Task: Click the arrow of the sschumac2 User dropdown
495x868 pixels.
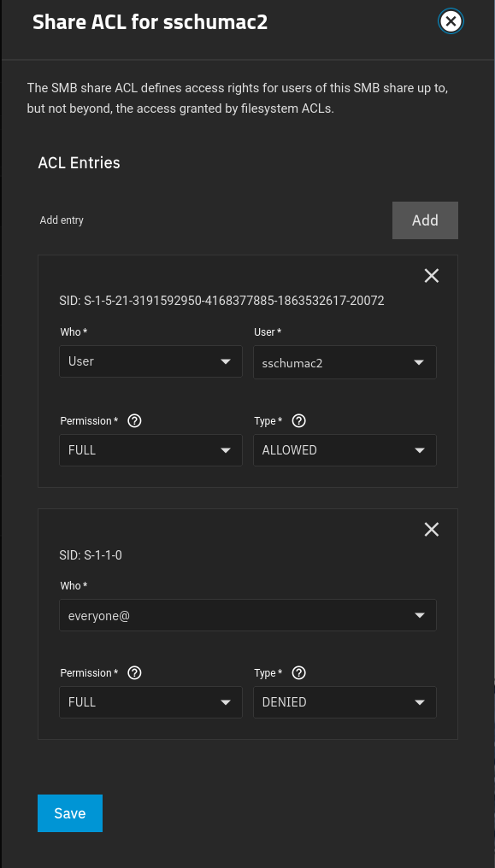Action: coord(419,362)
